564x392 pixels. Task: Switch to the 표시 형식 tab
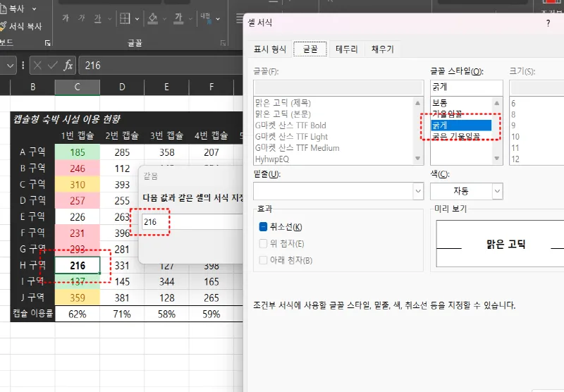(270, 49)
